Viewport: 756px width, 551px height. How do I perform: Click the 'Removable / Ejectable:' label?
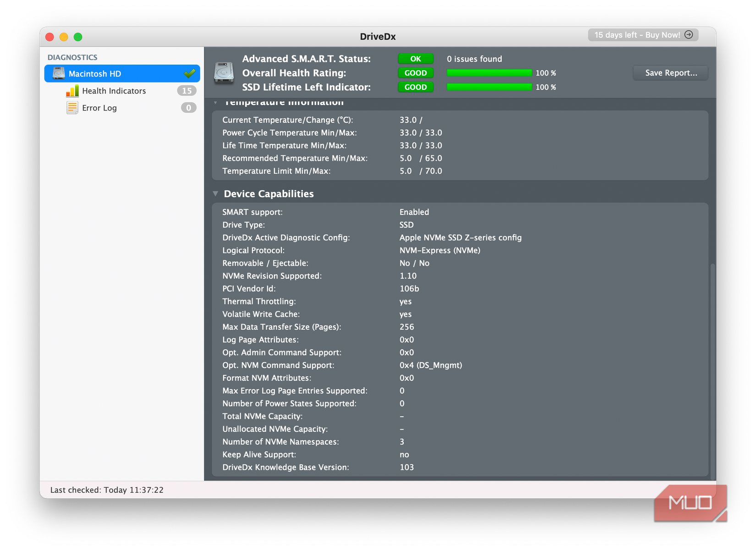(265, 263)
